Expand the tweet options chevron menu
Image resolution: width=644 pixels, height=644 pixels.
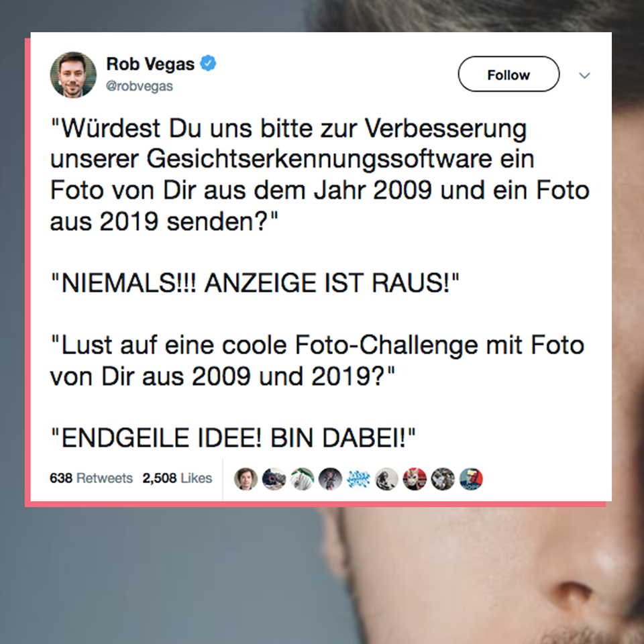(x=584, y=75)
